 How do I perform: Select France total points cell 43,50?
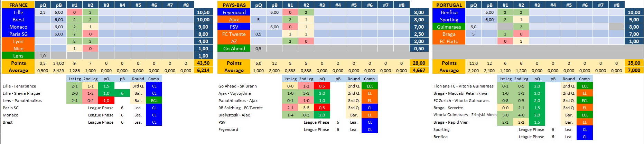tap(203, 63)
